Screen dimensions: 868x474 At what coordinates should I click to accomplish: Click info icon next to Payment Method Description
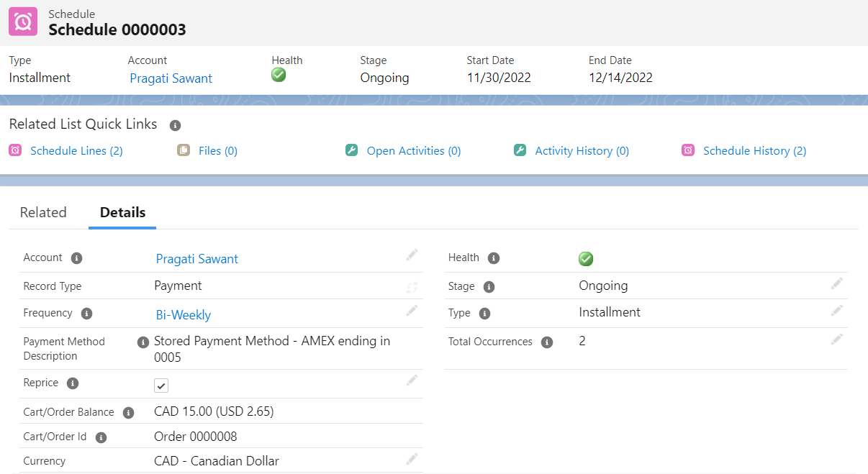[x=143, y=342]
